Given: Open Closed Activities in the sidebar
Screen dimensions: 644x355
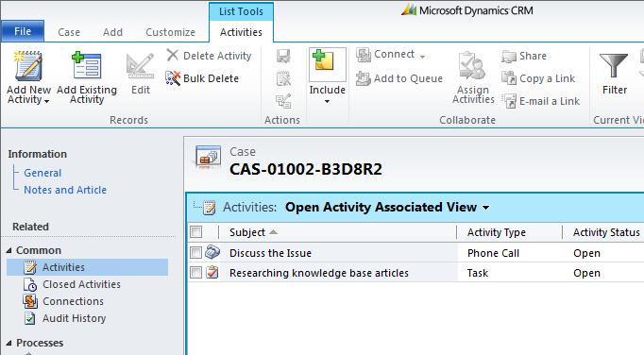Looking at the screenshot, I should pos(81,284).
